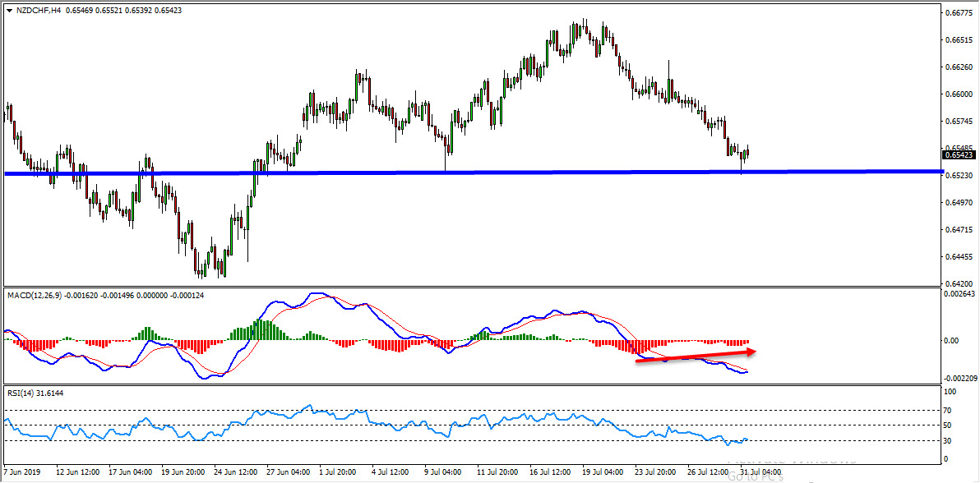Select the 16 Jul 12:00 date label
Viewport: 980px width, 483px height.
(x=552, y=473)
